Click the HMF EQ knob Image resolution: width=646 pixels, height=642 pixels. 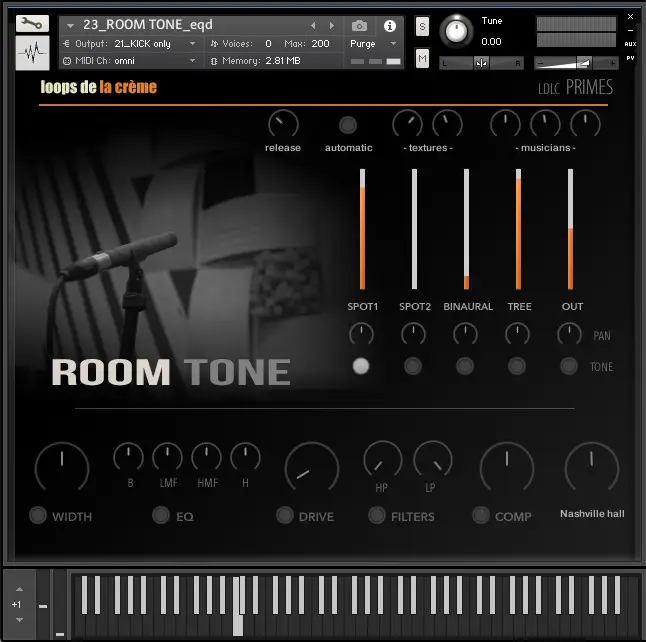(x=206, y=457)
